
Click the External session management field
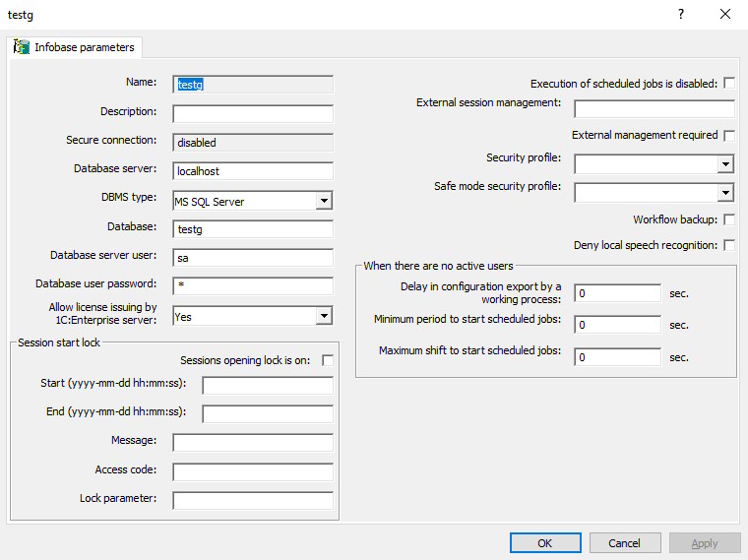point(654,109)
